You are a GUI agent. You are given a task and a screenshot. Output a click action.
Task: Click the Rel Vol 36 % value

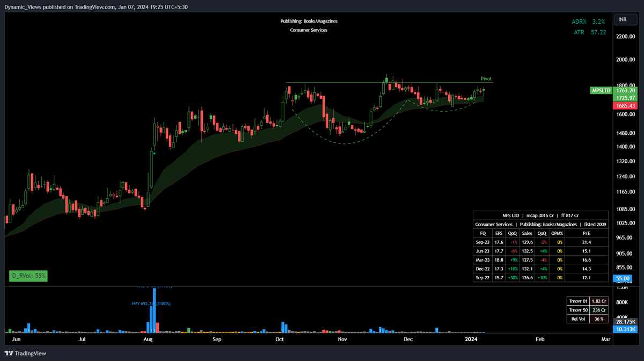[599, 319]
